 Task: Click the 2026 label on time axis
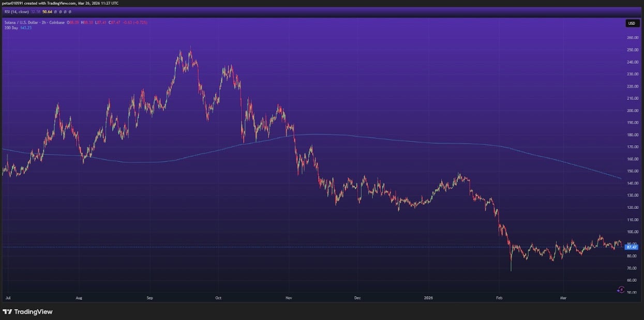[428, 298]
